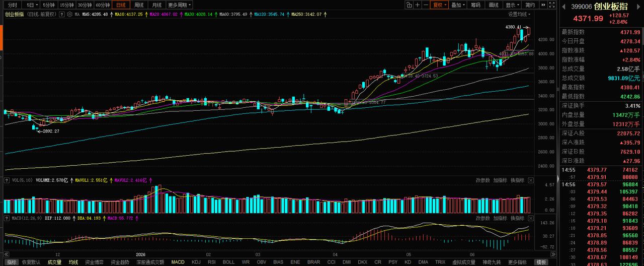The height and width of the screenshot is (266, 644).
Task: Select the RSI indicator tab
Action: coord(212,262)
